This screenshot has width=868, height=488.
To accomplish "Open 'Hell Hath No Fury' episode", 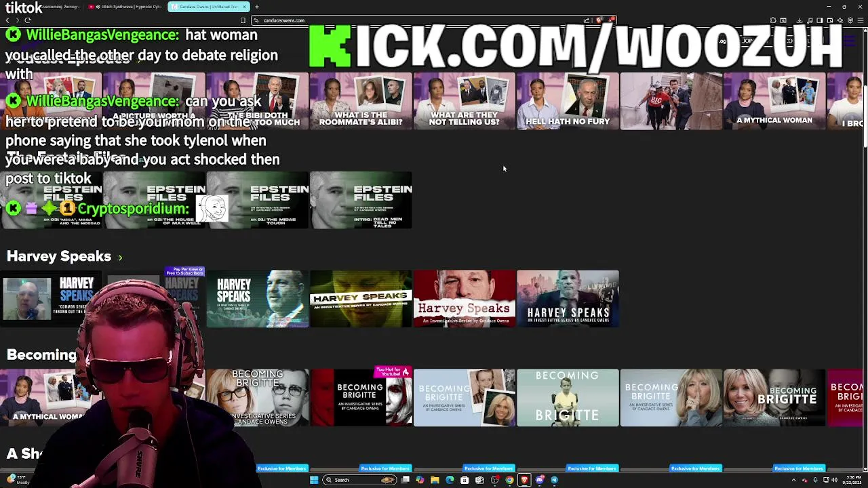I will (x=568, y=101).
